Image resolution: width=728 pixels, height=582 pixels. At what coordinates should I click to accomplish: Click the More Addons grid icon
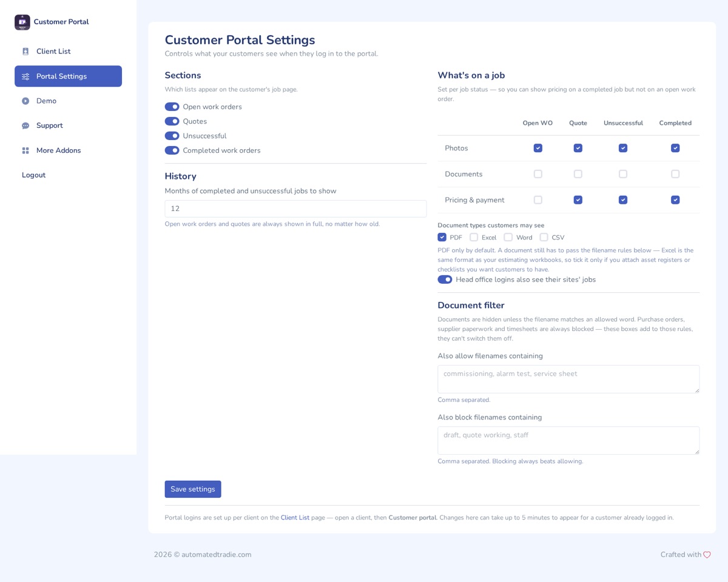pos(25,150)
